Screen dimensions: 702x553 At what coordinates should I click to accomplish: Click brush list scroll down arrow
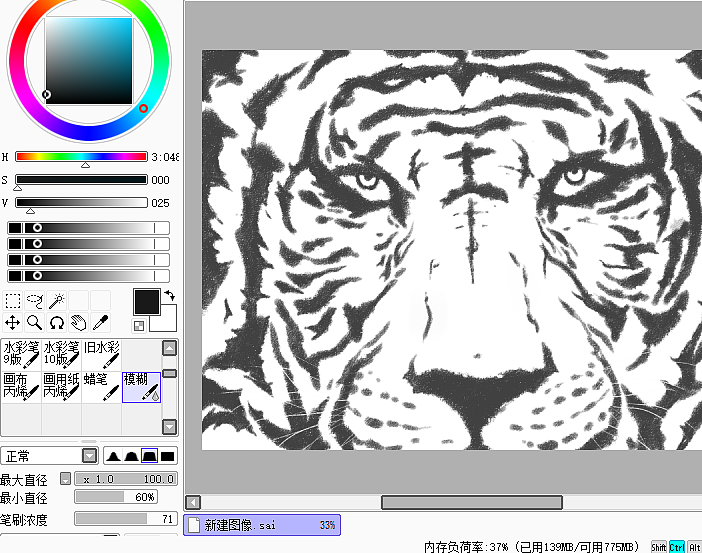pyautogui.click(x=169, y=427)
